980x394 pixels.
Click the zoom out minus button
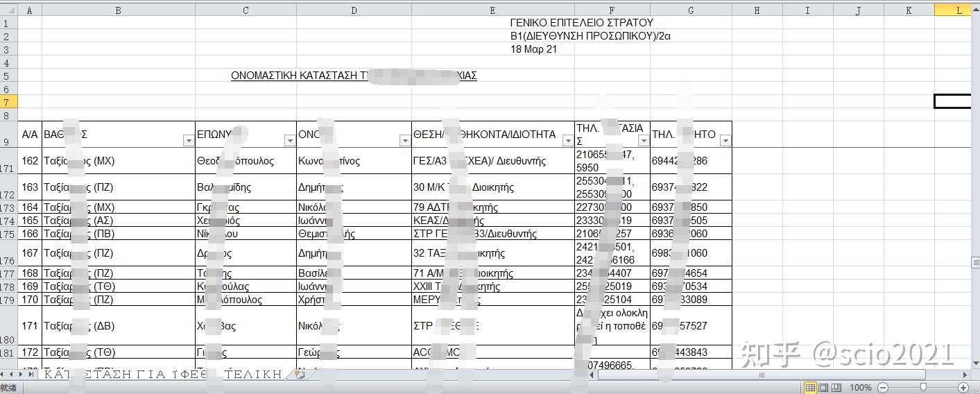coord(883,387)
